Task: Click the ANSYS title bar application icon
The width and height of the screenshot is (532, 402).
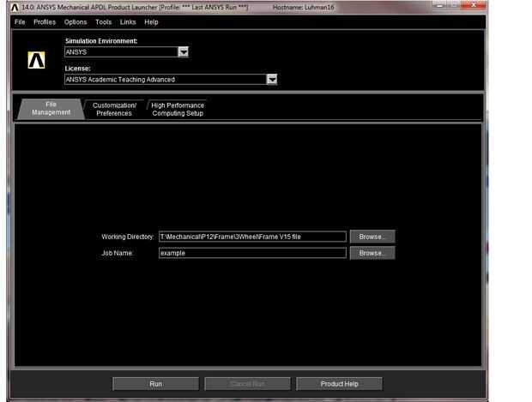Action: (x=15, y=7)
